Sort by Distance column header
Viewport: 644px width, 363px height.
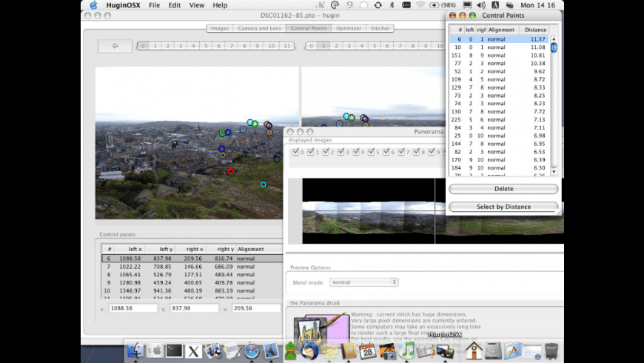click(x=535, y=30)
